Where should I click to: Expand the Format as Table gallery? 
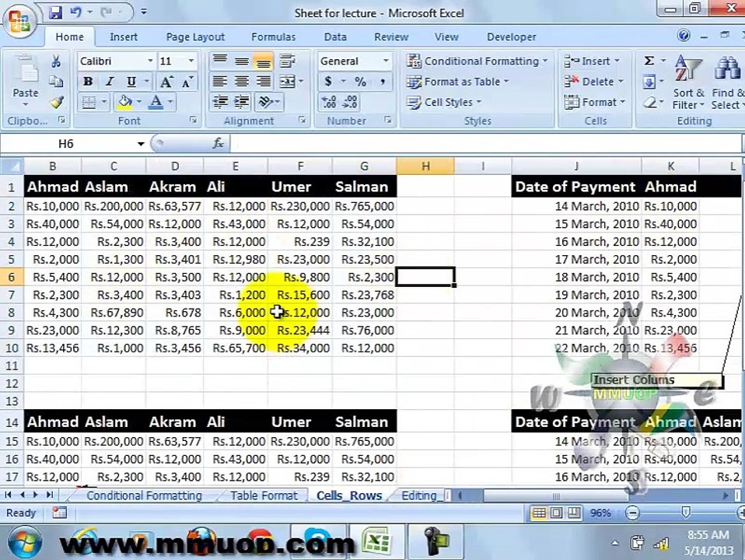tap(457, 82)
